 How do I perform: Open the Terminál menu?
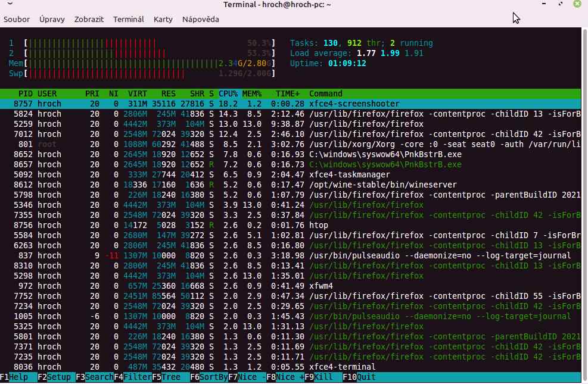pyautogui.click(x=129, y=19)
